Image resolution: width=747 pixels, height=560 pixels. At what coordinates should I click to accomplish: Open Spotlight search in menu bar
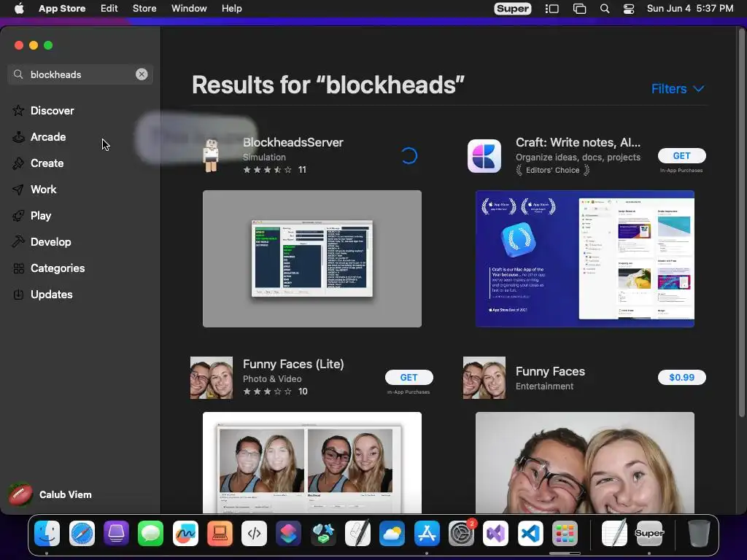[x=605, y=9]
